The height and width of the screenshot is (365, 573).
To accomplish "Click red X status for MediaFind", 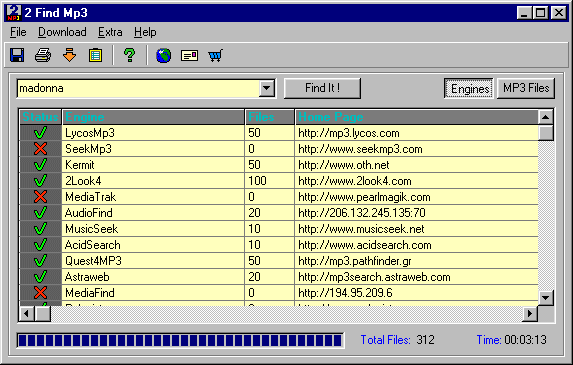I will [x=40, y=293].
